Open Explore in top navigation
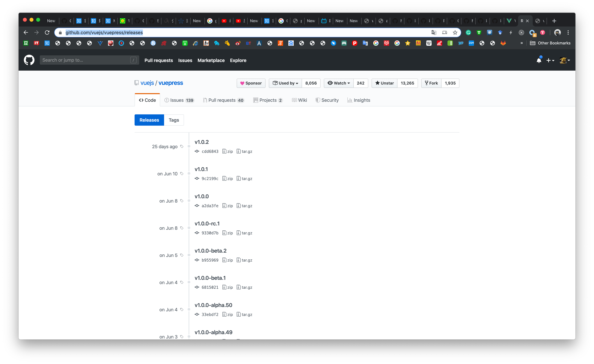This screenshot has width=594, height=364. (238, 60)
